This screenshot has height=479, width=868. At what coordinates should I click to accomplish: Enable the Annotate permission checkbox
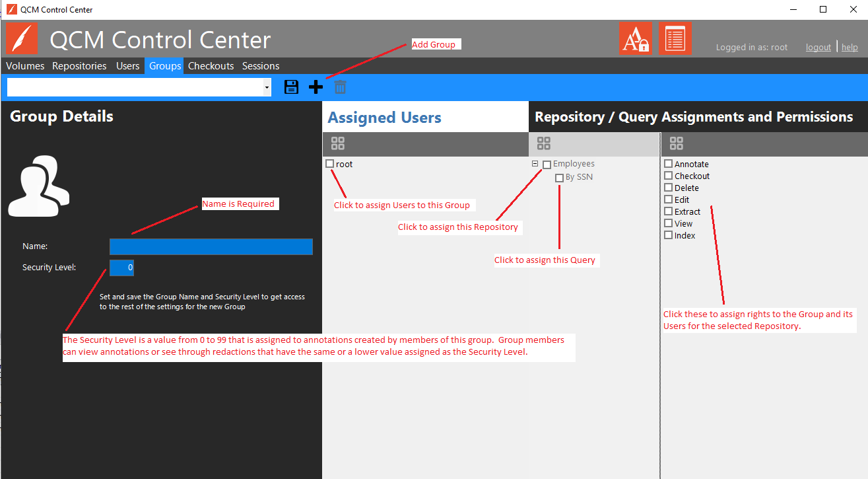pyautogui.click(x=669, y=164)
